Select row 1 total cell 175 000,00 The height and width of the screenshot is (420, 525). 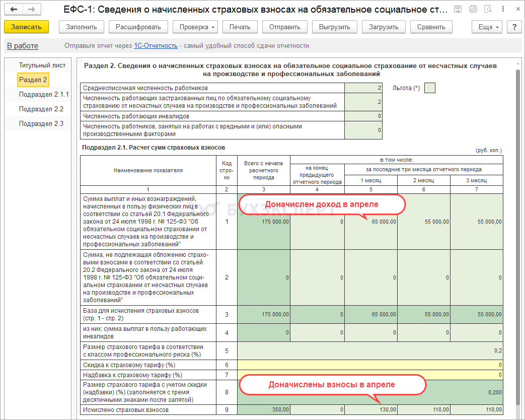coord(263,222)
